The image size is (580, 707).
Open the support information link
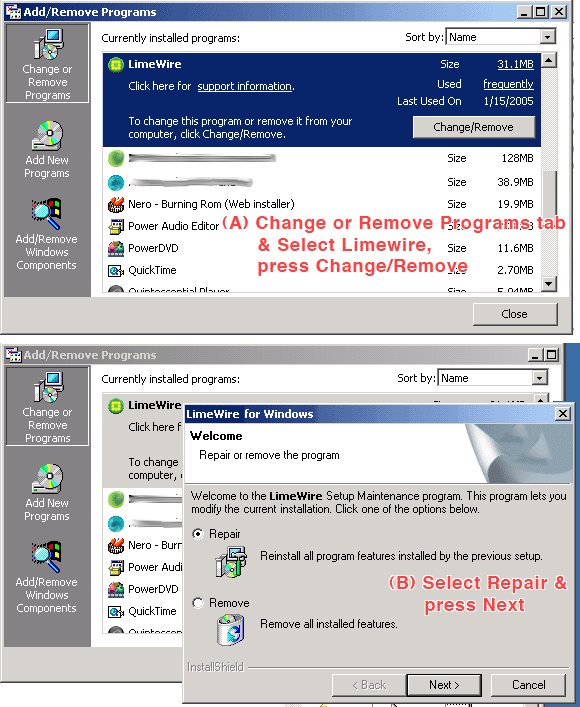pos(244,86)
